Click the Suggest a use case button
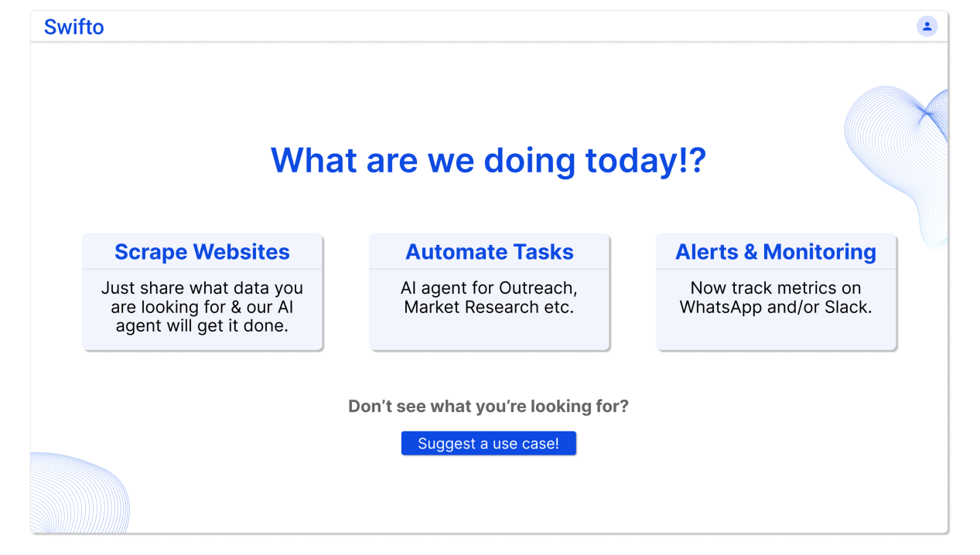Viewport: 980px width, 555px height. [489, 443]
